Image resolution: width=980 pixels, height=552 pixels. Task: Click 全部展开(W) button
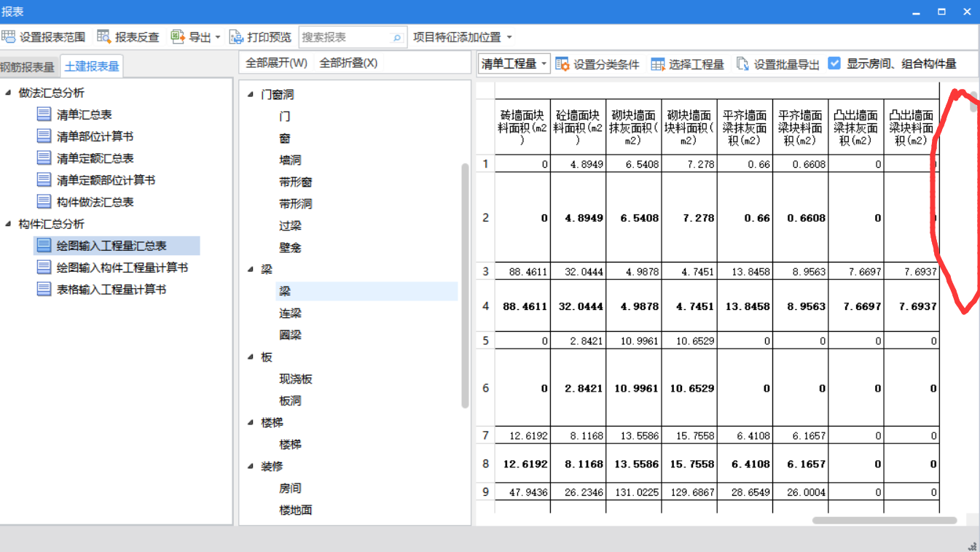pyautogui.click(x=276, y=63)
